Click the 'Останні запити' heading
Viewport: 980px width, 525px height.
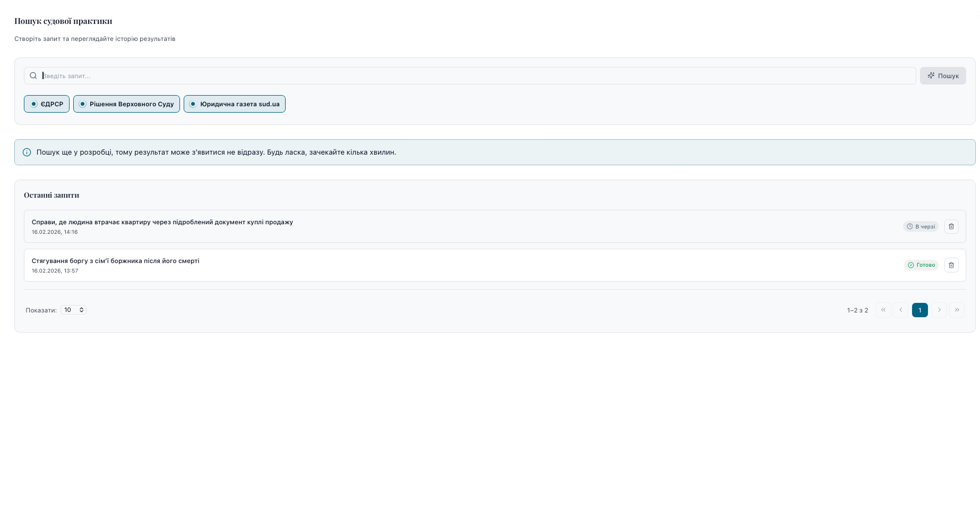pos(51,195)
